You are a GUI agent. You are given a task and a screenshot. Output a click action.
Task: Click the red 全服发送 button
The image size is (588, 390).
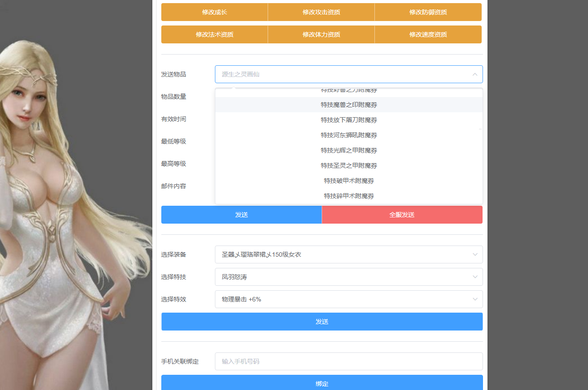(402, 215)
